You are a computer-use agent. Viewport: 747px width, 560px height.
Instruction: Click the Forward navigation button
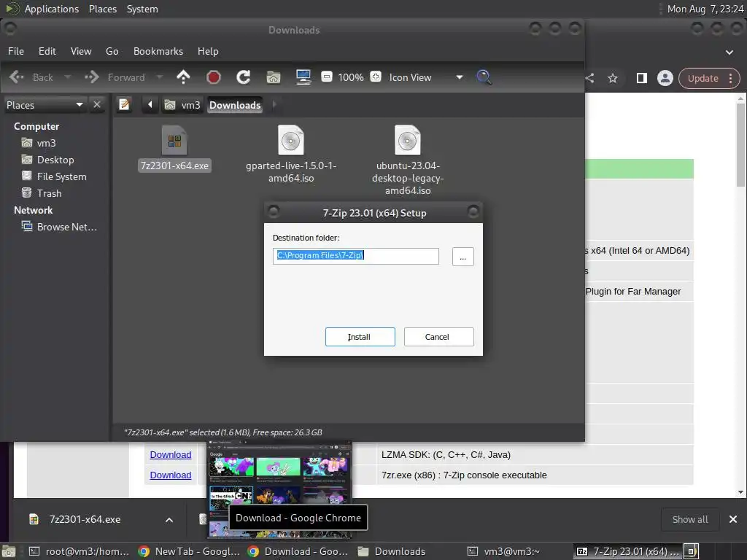[115, 77]
